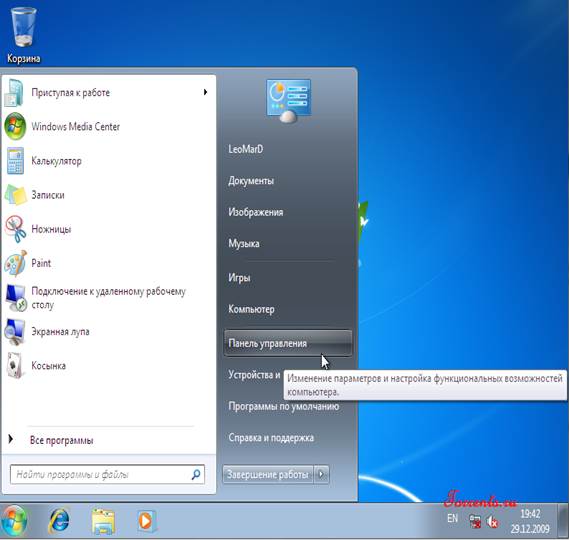The width and height of the screenshot is (569, 540).
Task: Open Игры in the Start menu
Action: pyautogui.click(x=240, y=278)
